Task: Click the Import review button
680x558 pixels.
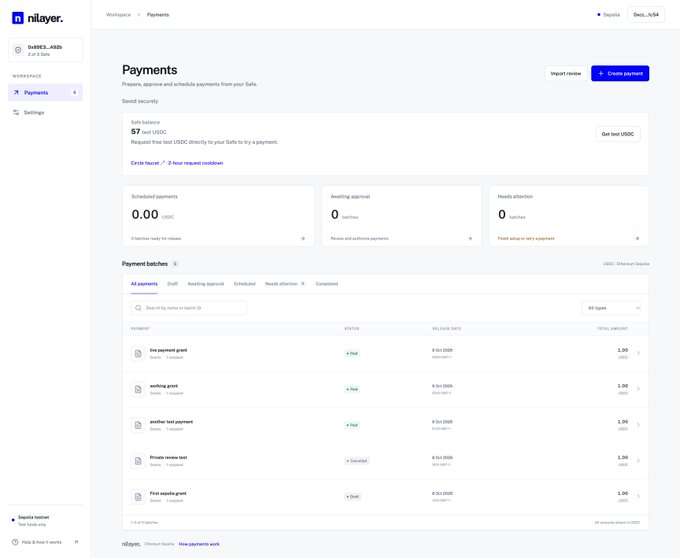Action: 566,73
